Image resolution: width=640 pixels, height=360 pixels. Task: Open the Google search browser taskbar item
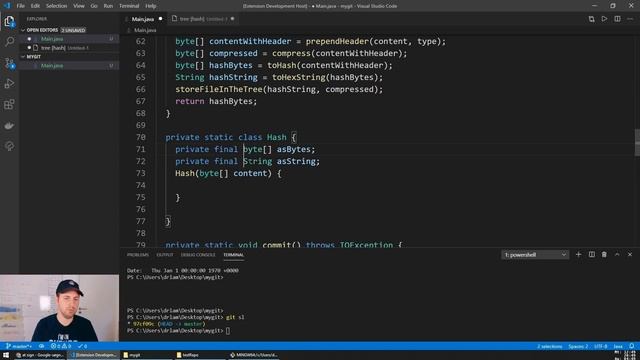pyautogui.click(x=40, y=355)
